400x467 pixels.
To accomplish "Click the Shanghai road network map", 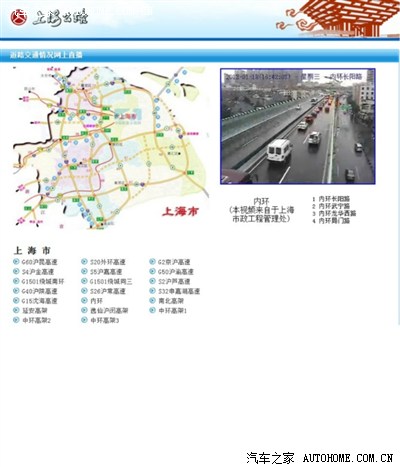I will [x=111, y=148].
